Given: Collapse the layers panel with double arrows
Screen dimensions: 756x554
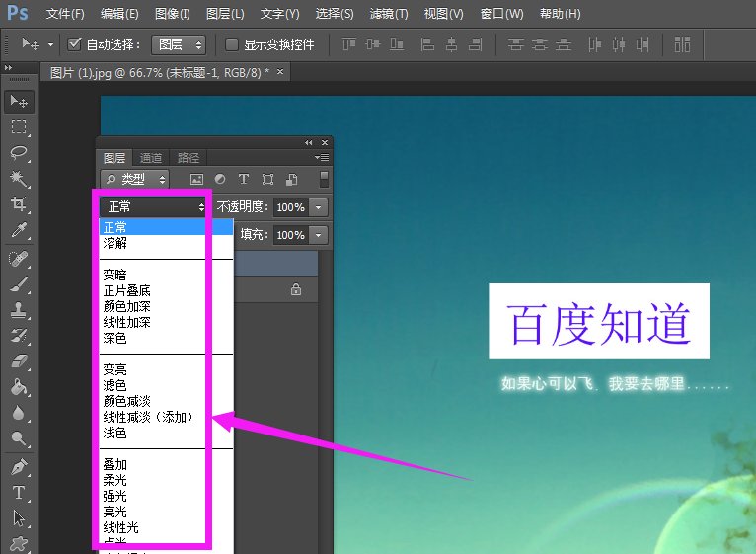Looking at the screenshot, I should [309, 142].
